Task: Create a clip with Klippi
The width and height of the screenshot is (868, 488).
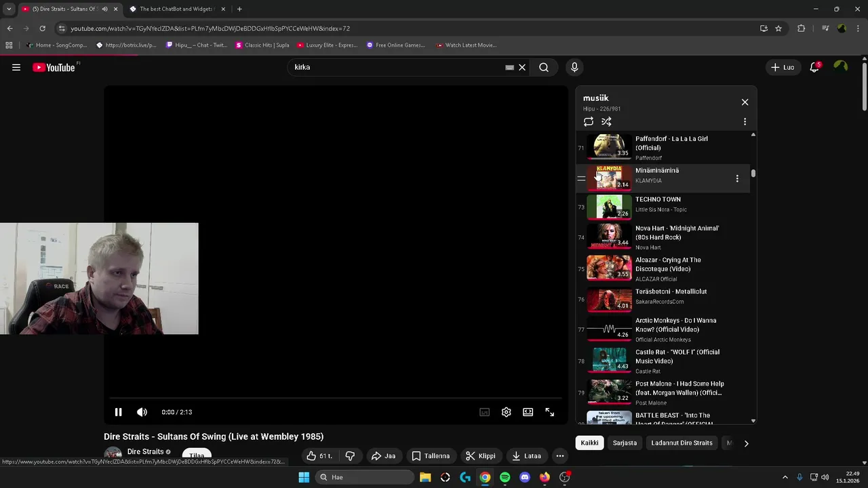Action: pos(480,456)
